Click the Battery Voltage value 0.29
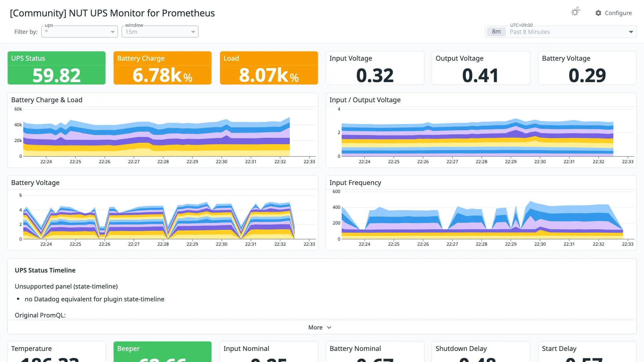644x362 pixels. pyautogui.click(x=587, y=75)
